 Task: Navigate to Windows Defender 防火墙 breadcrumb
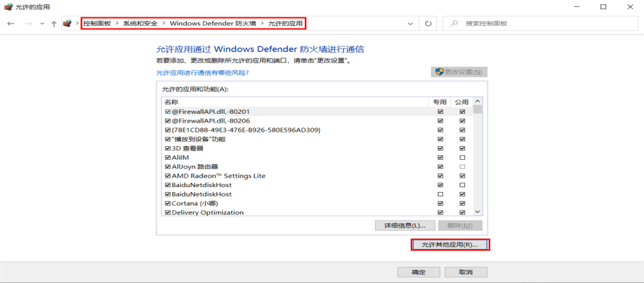click(x=213, y=24)
